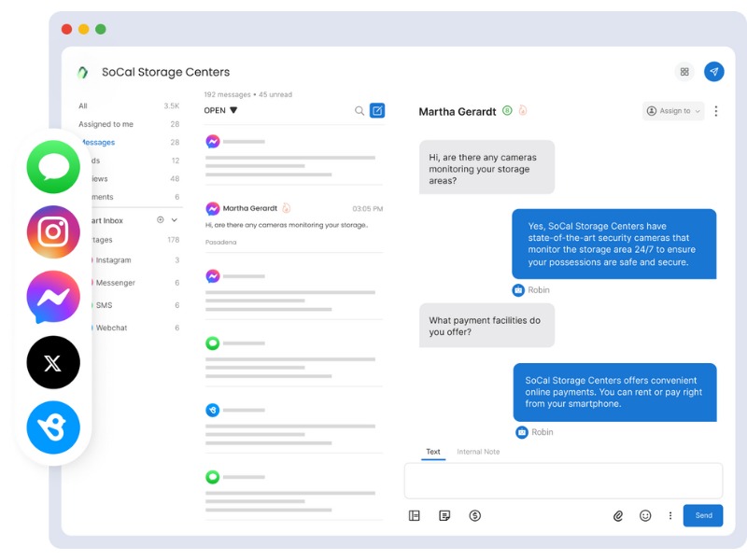Select the Messenger channel icon on left dock
This screenshot has width=747, height=560.
pos(53,296)
